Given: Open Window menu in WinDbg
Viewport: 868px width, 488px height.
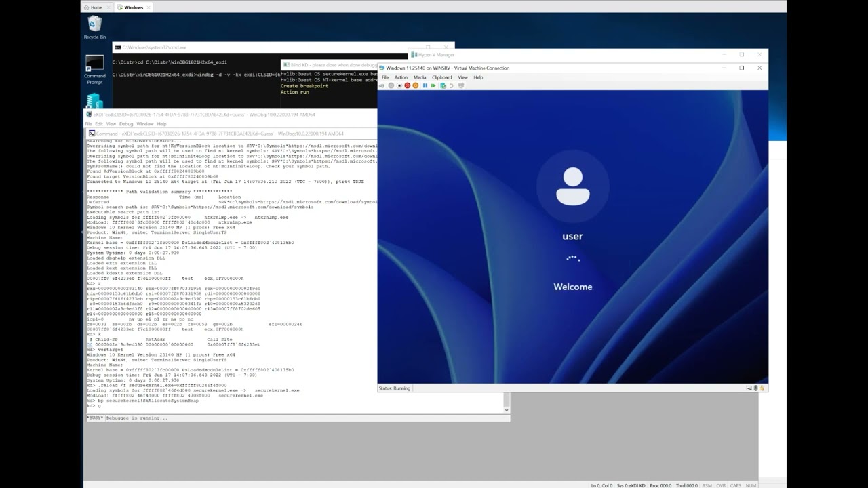Looking at the screenshot, I should tap(145, 124).
